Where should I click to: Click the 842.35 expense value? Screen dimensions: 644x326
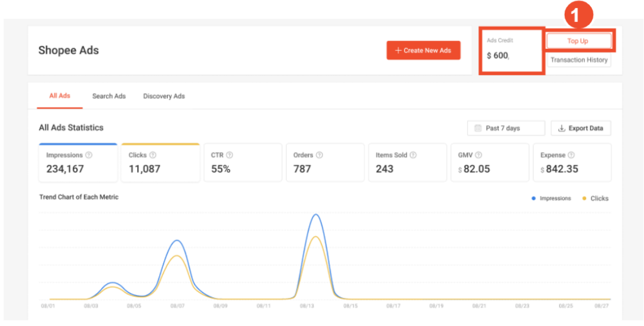point(562,169)
